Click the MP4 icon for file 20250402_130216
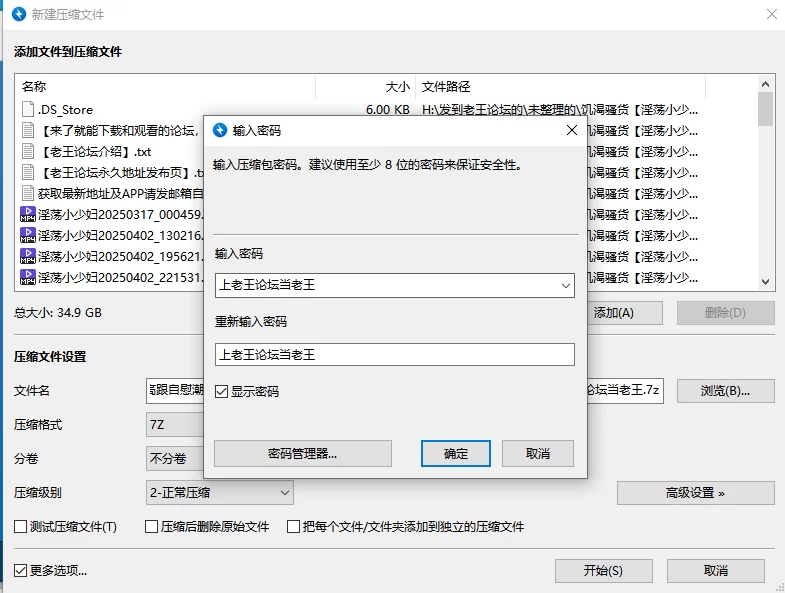785x593 pixels. pyautogui.click(x=28, y=235)
